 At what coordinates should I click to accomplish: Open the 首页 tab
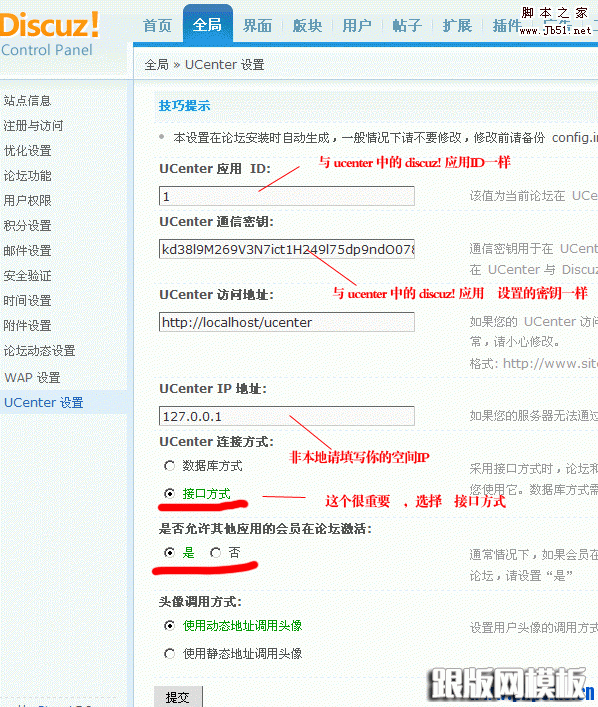point(157,26)
